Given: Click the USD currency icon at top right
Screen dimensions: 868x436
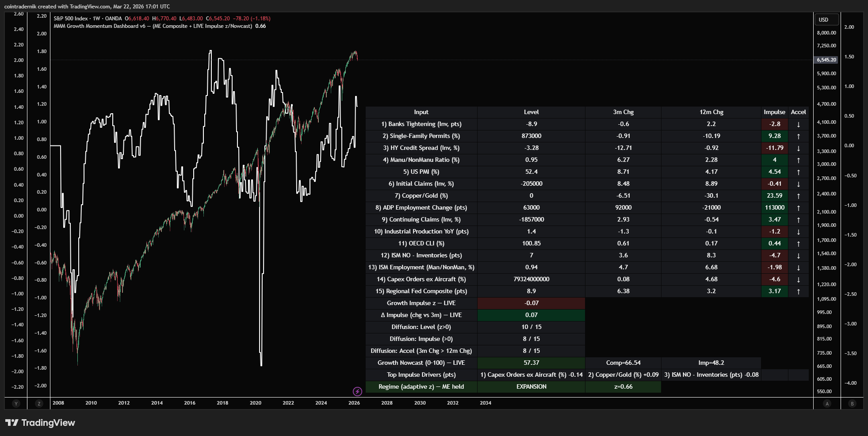Looking at the screenshot, I should (826, 19).
